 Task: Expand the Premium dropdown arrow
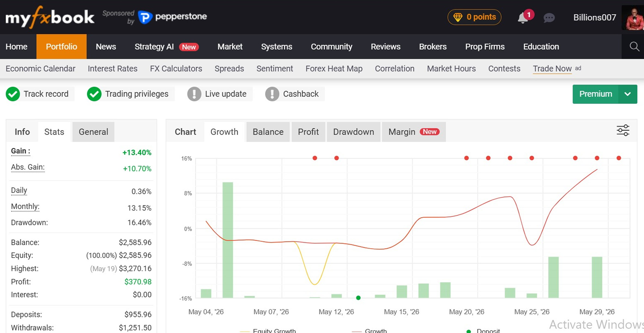pyautogui.click(x=628, y=94)
